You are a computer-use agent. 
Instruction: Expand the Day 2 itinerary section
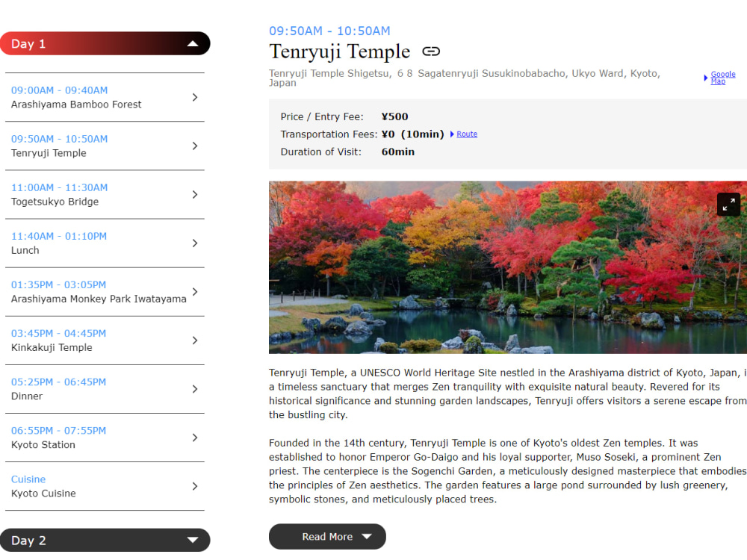click(x=105, y=540)
